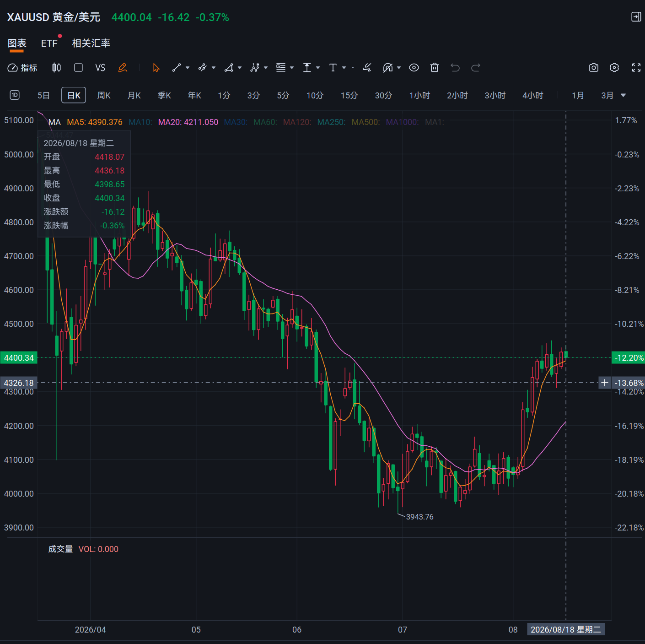Expand the text tool dropdown arrow
The width and height of the screenshot is (645, 644).
[344, 68]
